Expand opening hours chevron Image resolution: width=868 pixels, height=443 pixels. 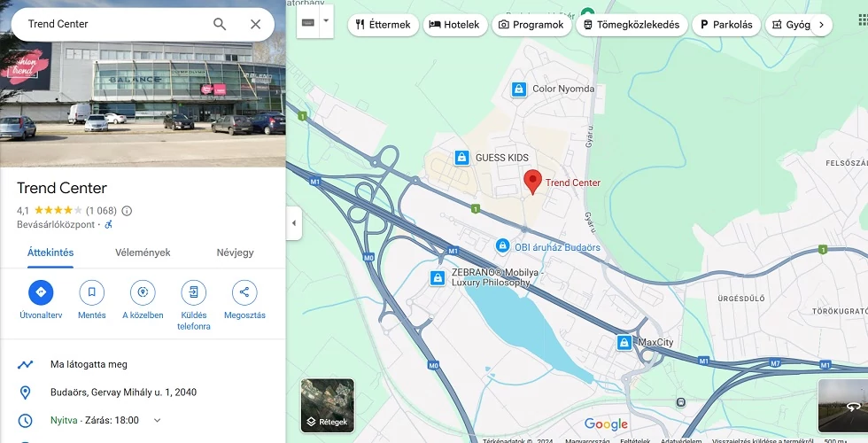pyautogui.click(x=157, y=420)
